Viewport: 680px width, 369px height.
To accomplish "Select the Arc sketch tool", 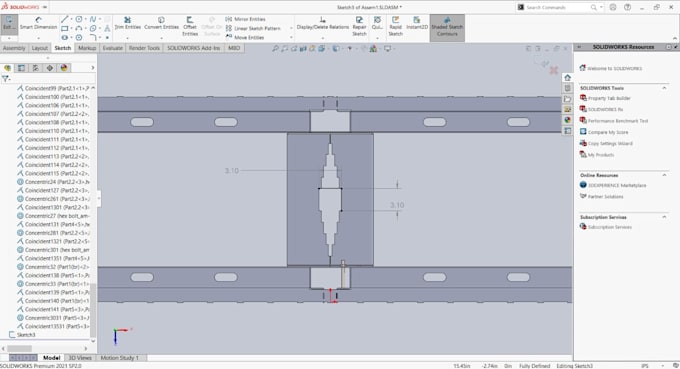I will 79,29.
